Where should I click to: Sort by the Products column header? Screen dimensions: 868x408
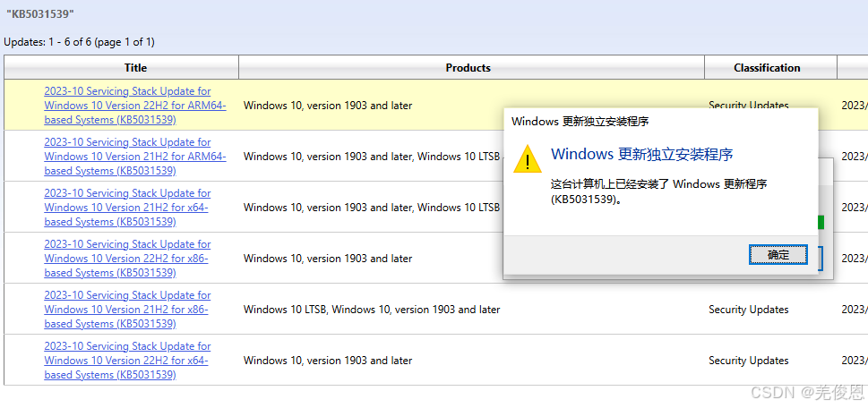(471, 67)
